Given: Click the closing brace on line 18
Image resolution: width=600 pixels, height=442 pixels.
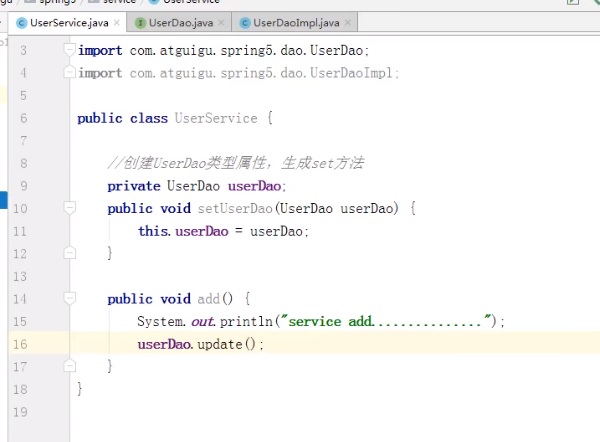Looking at the screenshot, I should 79,389.
